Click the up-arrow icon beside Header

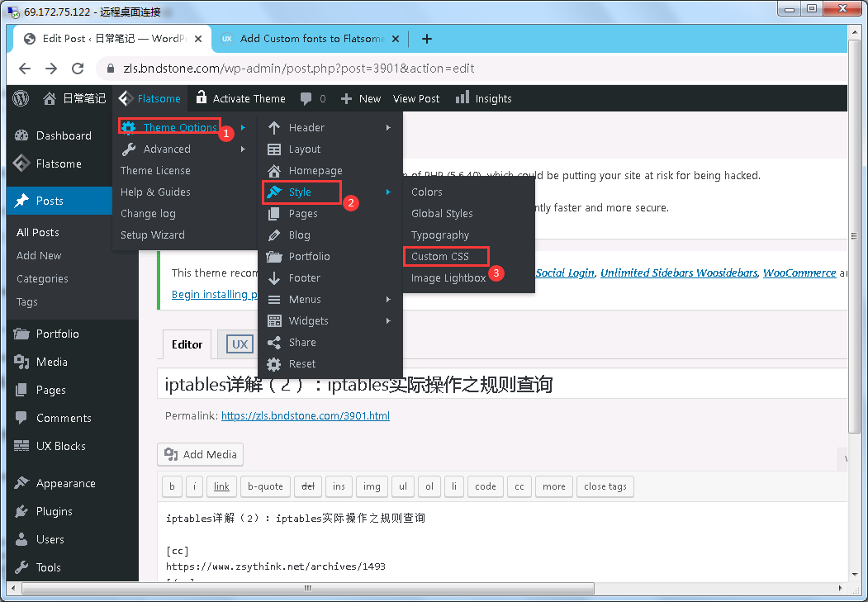274,128
